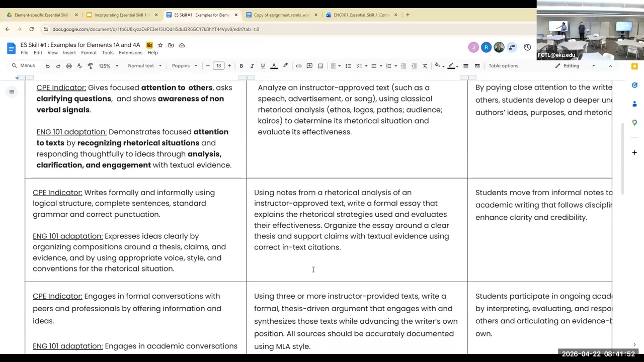644x362 pixels.
Task: Open the Google Docs home icon
Action: [x=11, y=48]
